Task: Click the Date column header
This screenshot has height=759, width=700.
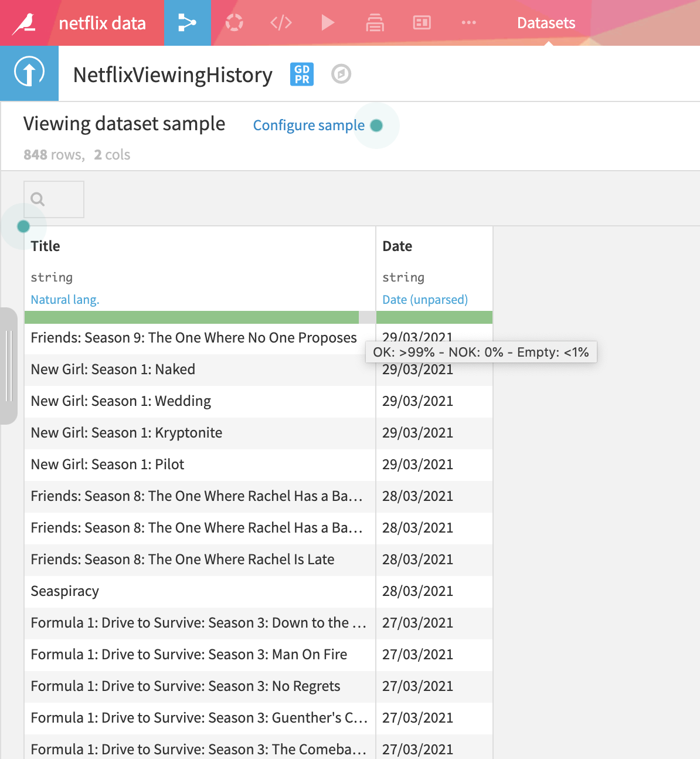Action: pos(397,246)
